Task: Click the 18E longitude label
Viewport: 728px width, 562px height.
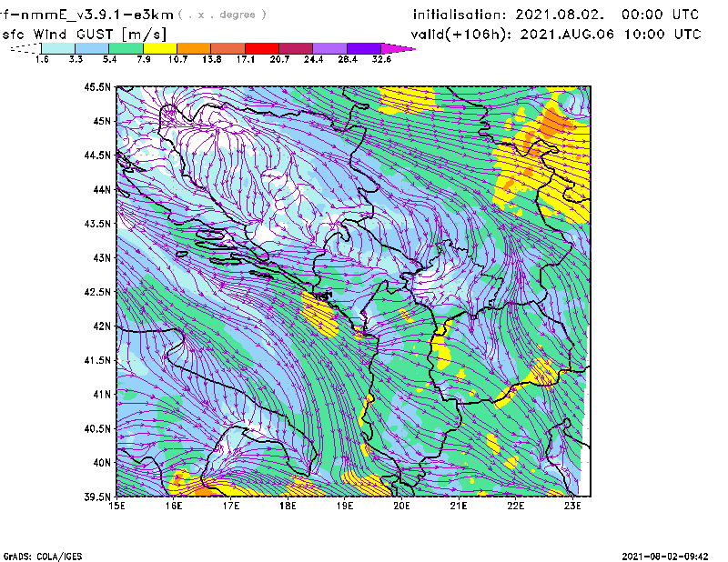Action: [288, 506]
